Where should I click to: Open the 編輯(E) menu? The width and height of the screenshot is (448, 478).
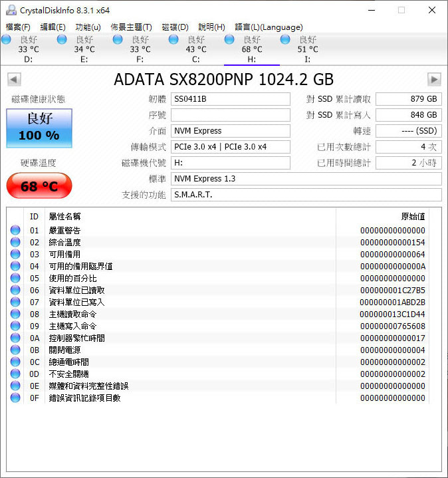53,27
